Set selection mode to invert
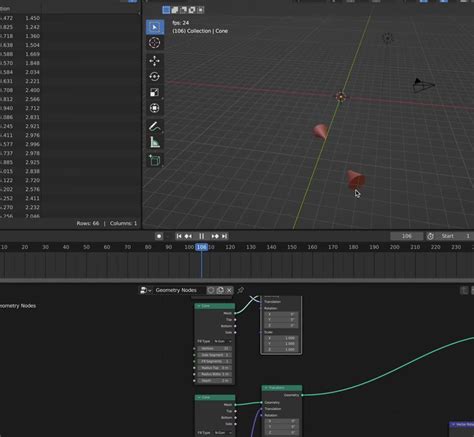Screen dimensions: 474x437 (x=192, y=10)
